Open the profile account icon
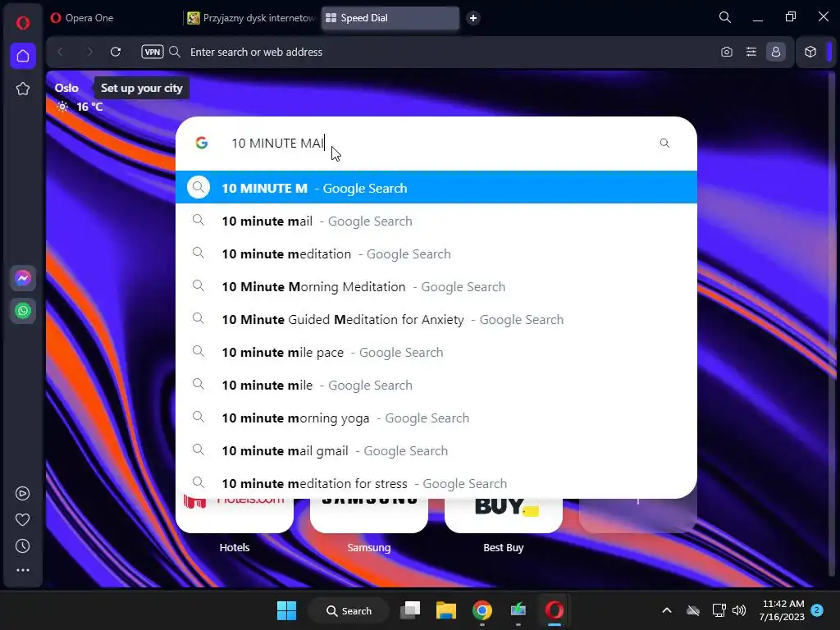Screen dimensions: 840x630 click(776, 52)
